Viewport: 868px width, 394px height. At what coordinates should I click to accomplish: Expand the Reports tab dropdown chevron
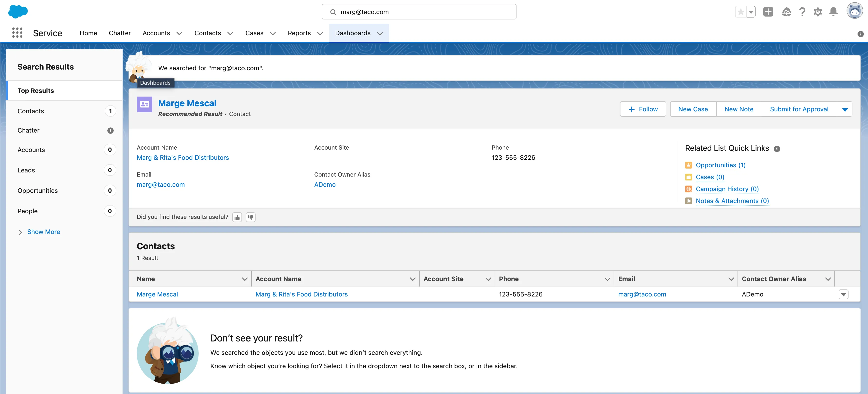coord(320,33)
